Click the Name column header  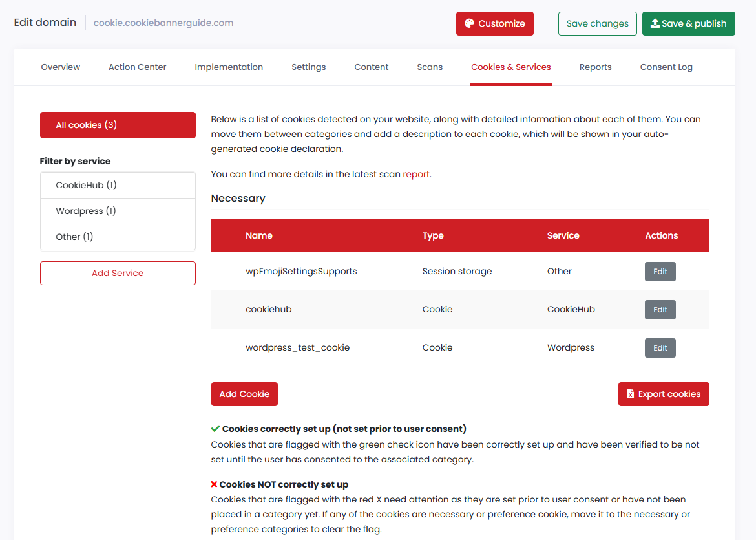[259, 235]
